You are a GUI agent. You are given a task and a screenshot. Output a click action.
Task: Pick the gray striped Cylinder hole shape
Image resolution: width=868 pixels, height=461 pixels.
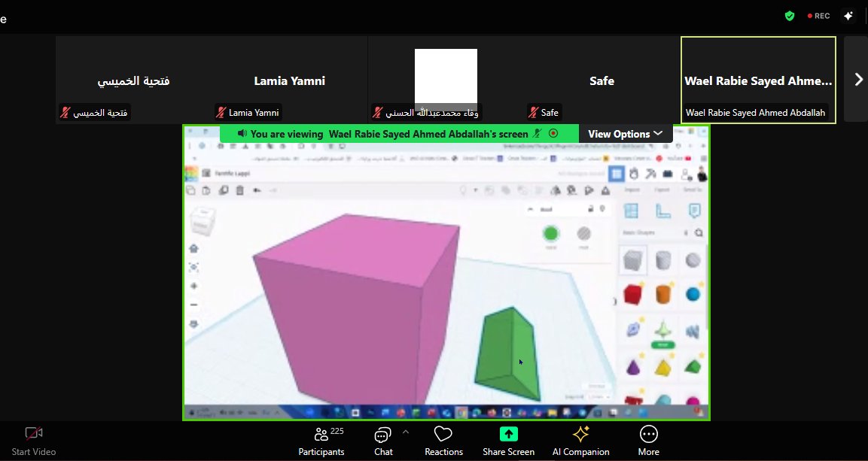[x=662, y=259]
